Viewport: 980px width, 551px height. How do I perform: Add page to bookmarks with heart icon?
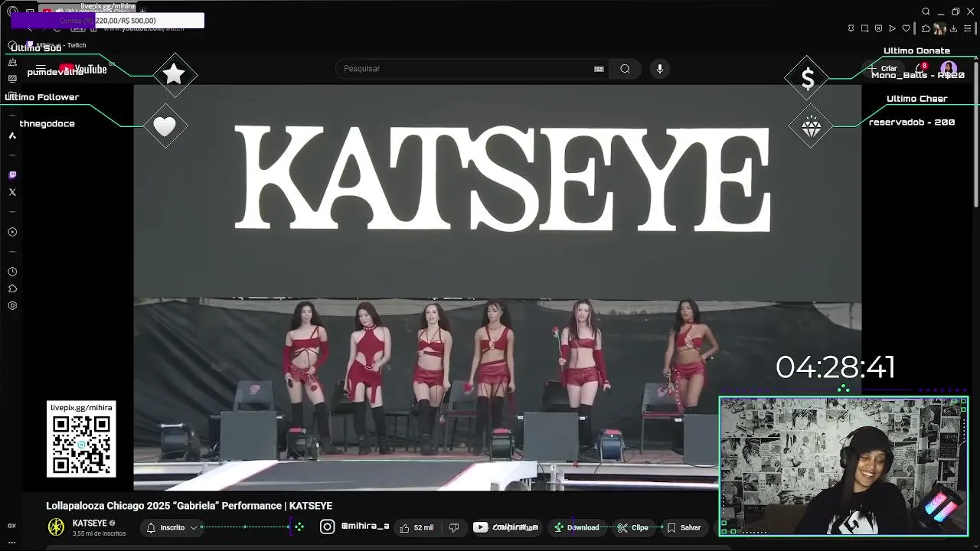906,28
